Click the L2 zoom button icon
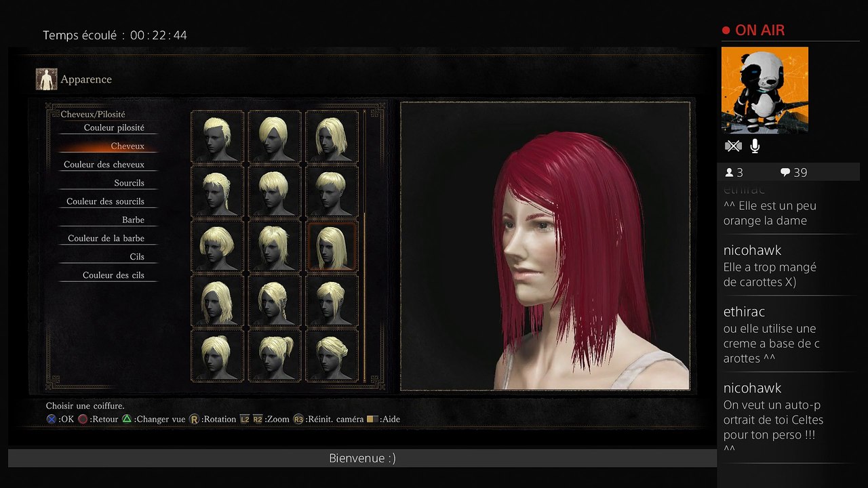868x488 pixels. (x=245, y=419)
